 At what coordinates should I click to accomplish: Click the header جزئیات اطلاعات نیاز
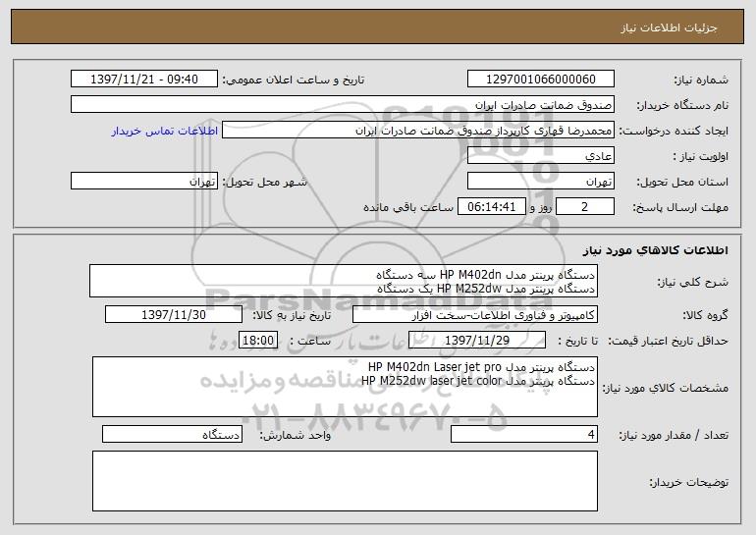669,27
